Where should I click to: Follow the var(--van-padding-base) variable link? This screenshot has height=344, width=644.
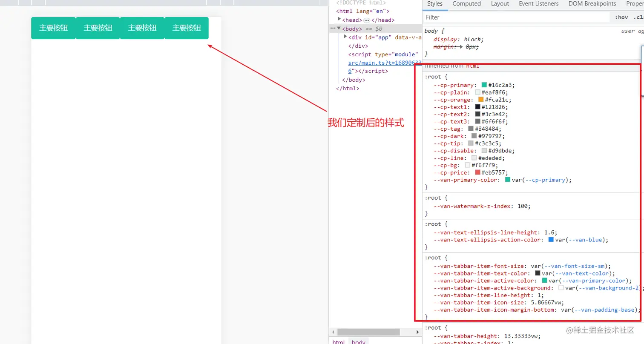tap(604, 310)
